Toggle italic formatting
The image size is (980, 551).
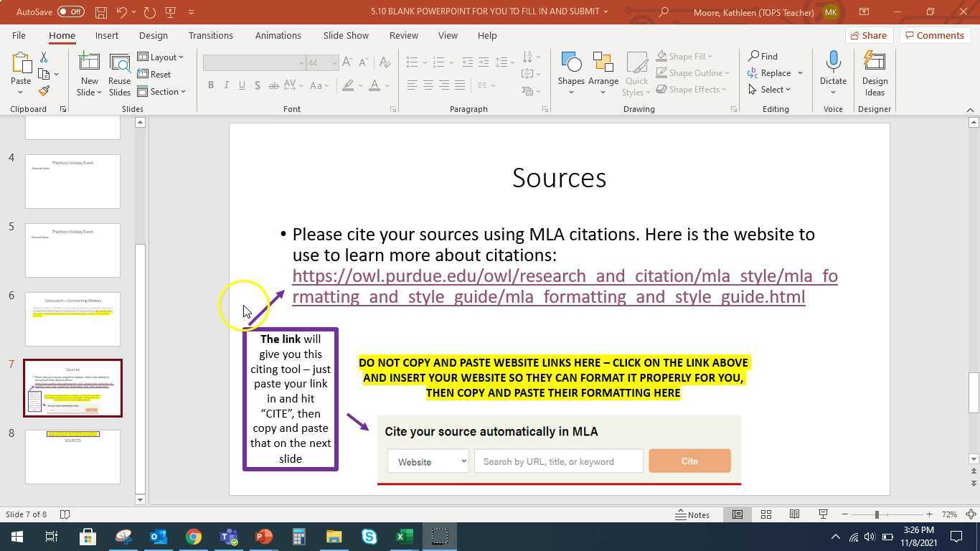[x=226, y=85]
